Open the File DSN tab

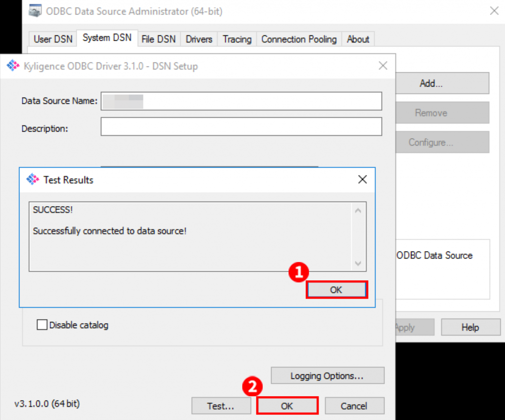[x=158, y=39]
